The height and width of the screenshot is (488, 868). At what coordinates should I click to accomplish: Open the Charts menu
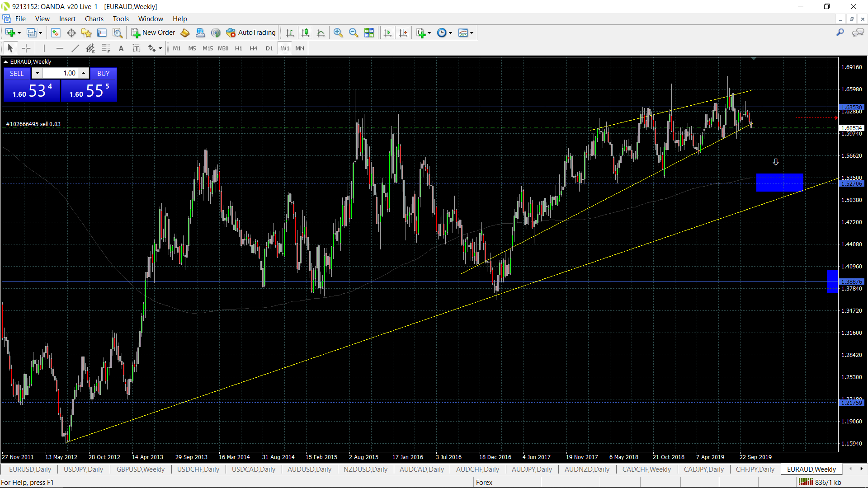pos(94,19)
